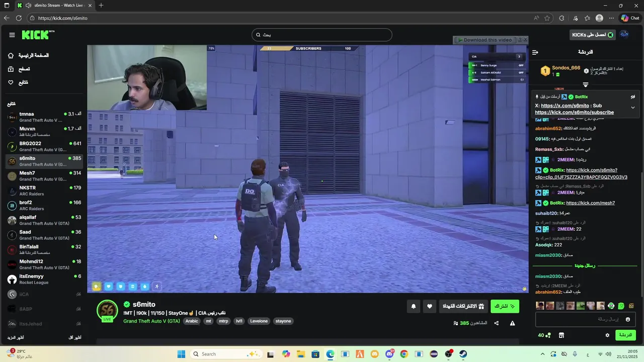Click the Download this video button
This screenshot has width=644, height=362.
(x=485, y=40)
